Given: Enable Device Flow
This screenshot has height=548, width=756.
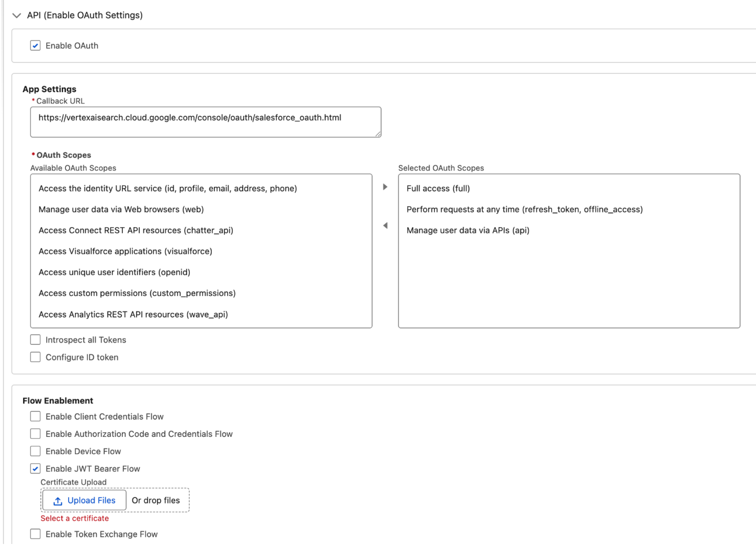Looking at the screenshot, I should (x=35, y=451).
